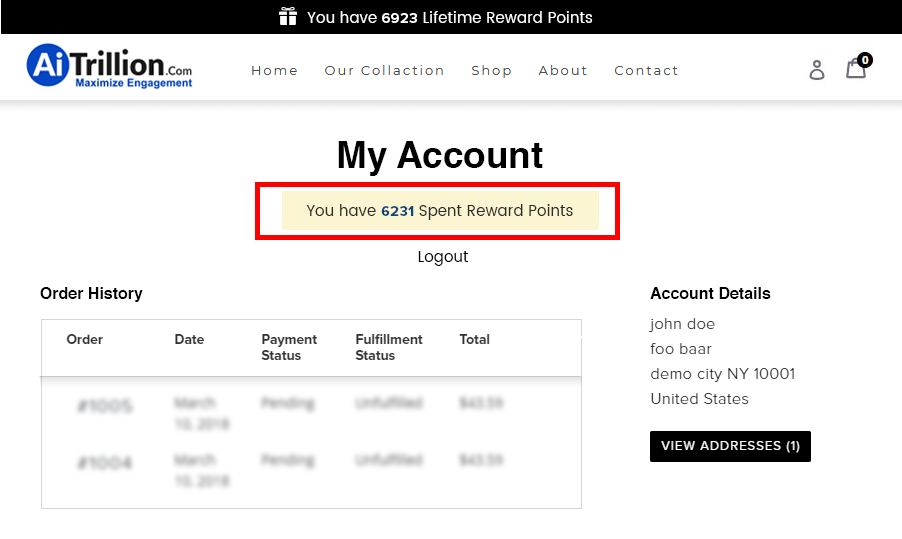Open order #1005 in Order History
Screen dimensions: 902x539
click(x=104, y=406)
